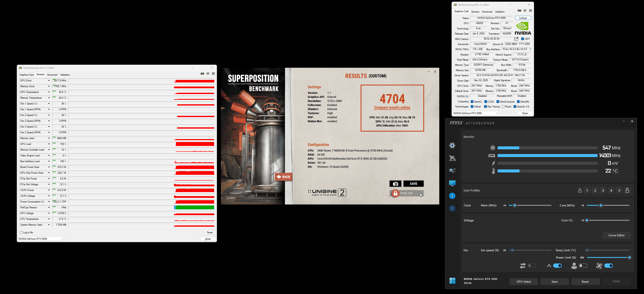Open Afterburner OC scanner magnifier icon
Image resolution: width=644 pixels, height=294 pixels.
click(452, 171)
